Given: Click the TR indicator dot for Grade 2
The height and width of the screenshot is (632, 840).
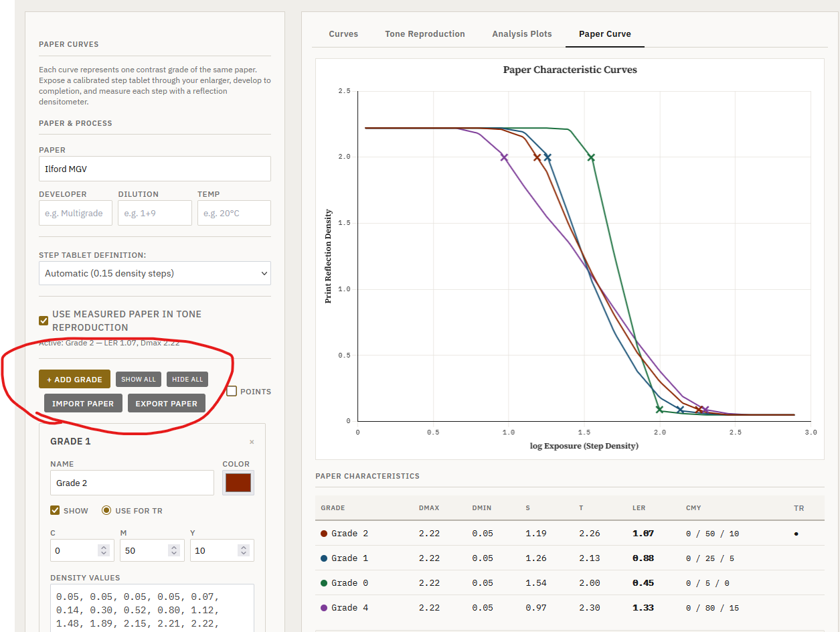Looking at the screenshot, I should tap(796, 534).
